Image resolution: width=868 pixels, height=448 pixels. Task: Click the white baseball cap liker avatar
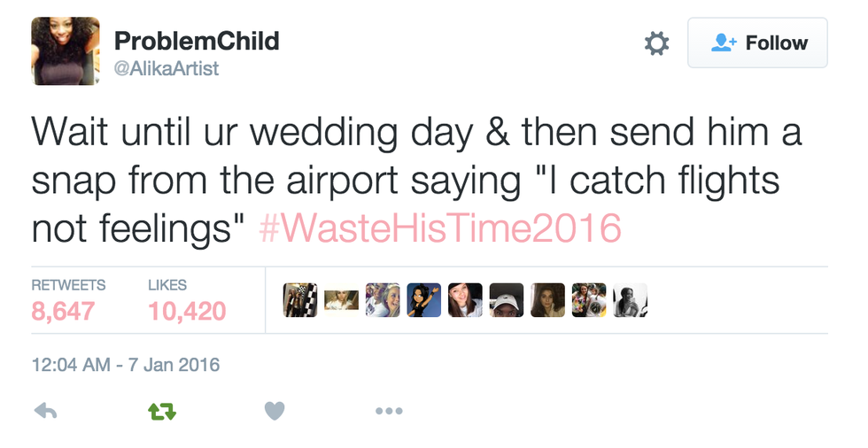point(506,300)
